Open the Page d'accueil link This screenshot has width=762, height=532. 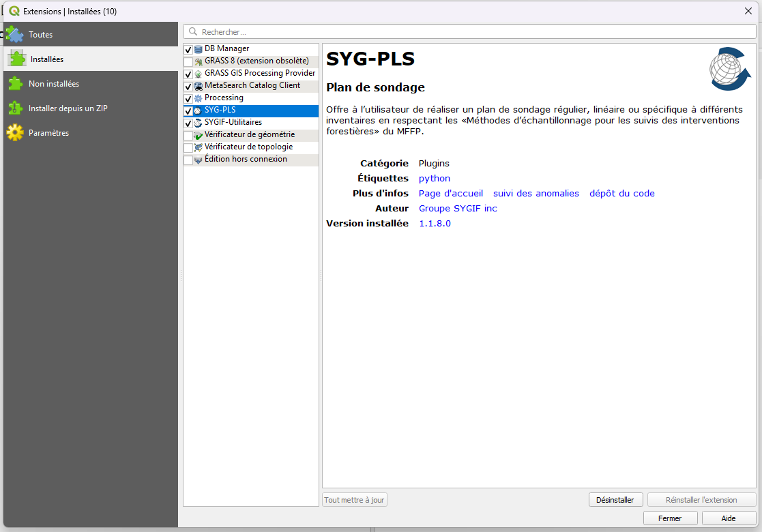(450, 194)
